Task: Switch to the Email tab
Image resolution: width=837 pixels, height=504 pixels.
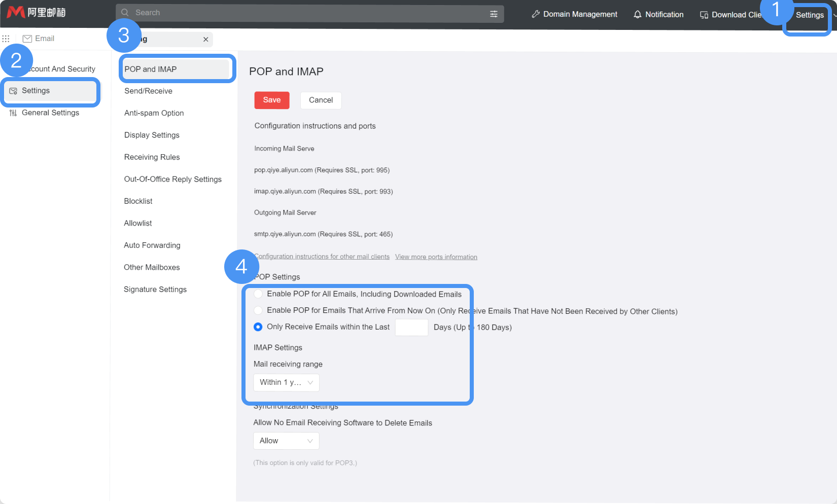Action: tap(39, 39)
